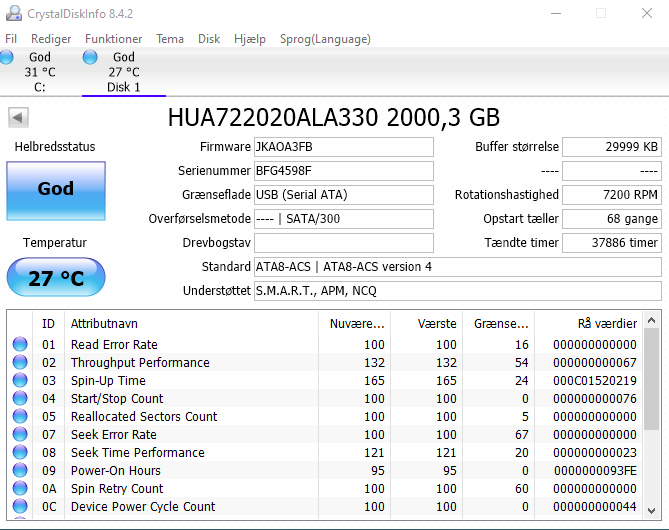Open the Tema menu

point(170,39)
